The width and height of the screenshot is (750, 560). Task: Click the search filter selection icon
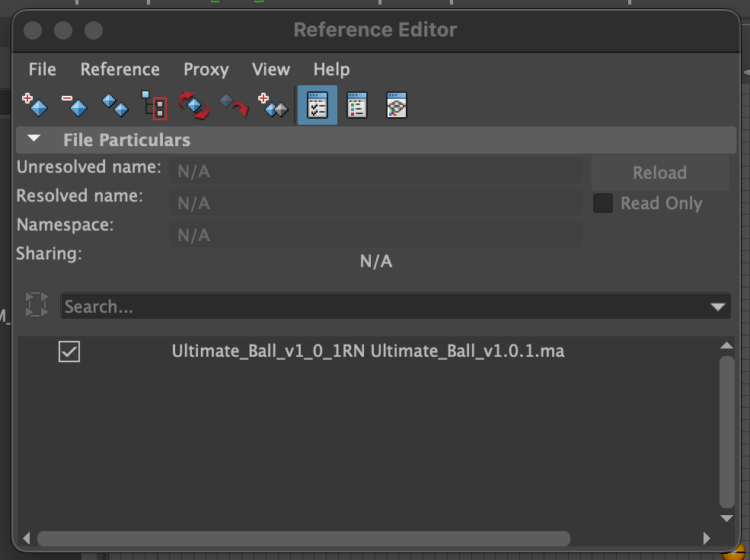click(37, 305)
